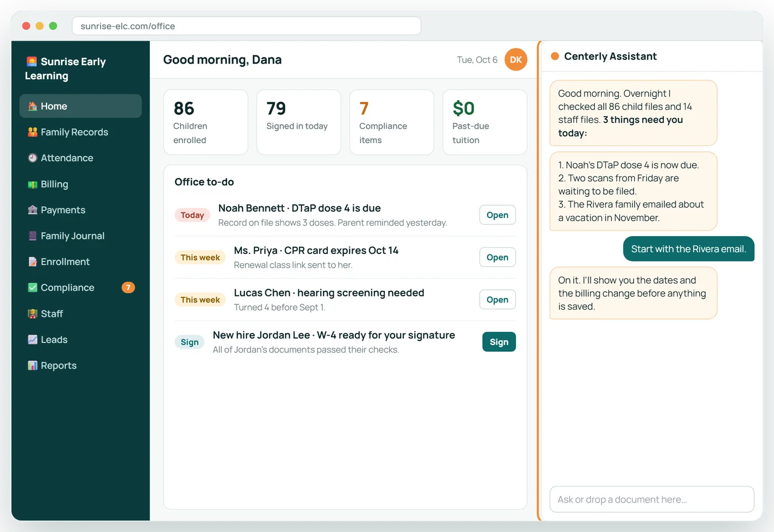
Task: Open the Noah Bennett DTaP task
Action: tap(498, 215)
